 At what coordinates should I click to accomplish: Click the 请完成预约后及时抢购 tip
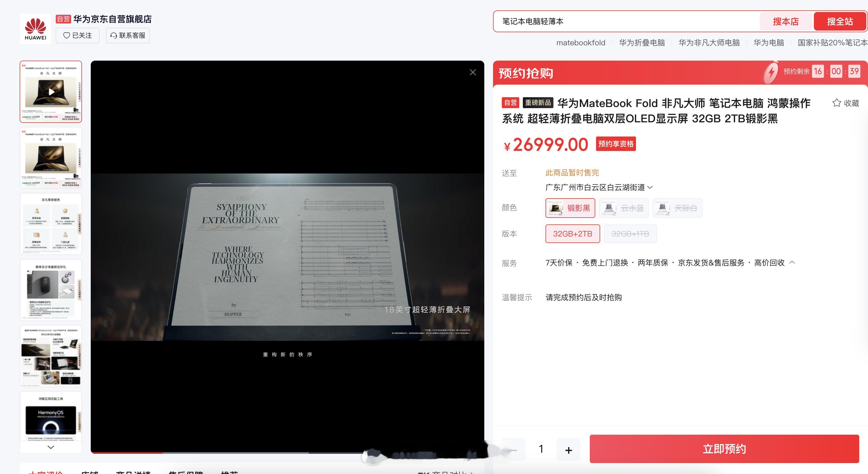583,297
